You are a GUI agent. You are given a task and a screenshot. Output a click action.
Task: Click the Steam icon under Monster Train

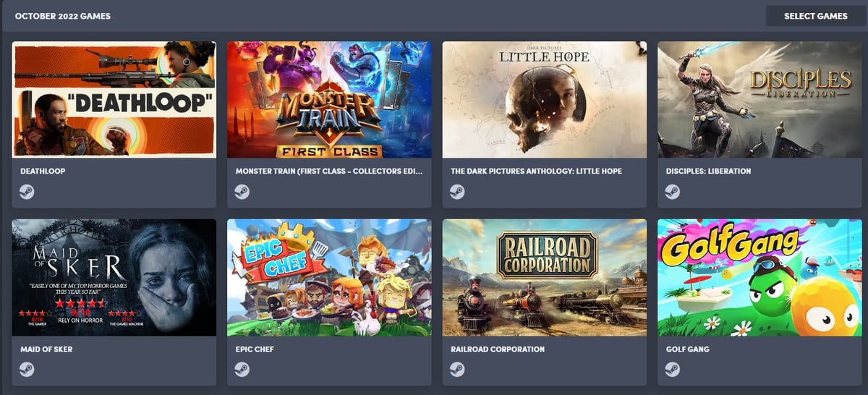pyautogui.click(x=242, y=192)
